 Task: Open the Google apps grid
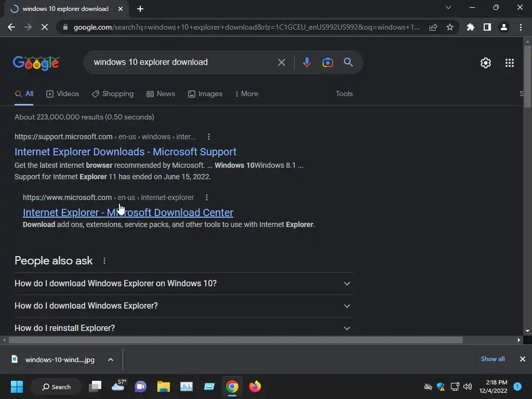[510, 63]
